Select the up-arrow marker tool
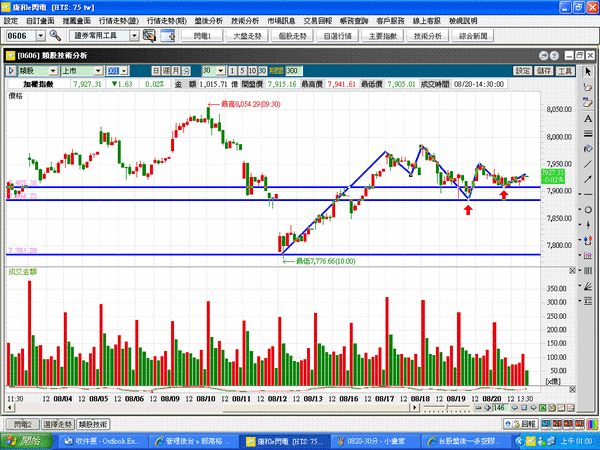Viewport: 600px width, 450px height. coord(588,225)
